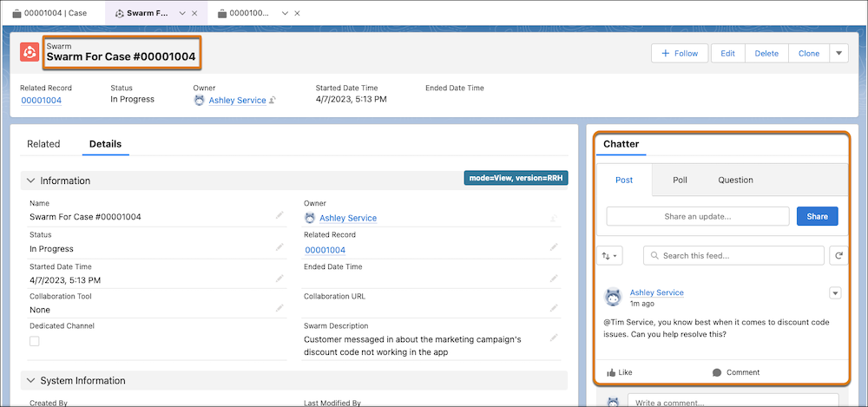Click the change owner icon beside Ashley Service in the header

coord(273,100)
